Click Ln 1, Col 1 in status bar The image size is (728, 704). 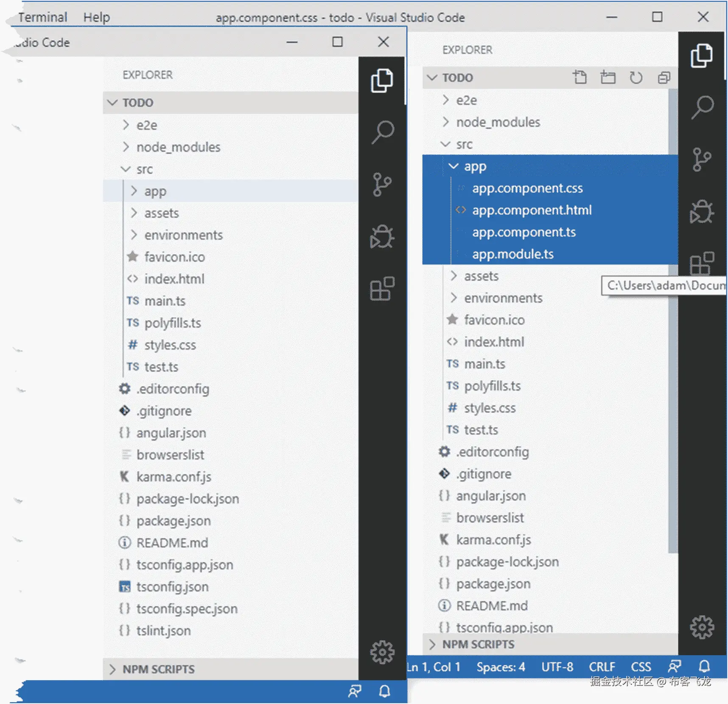(x=434, y=667)
